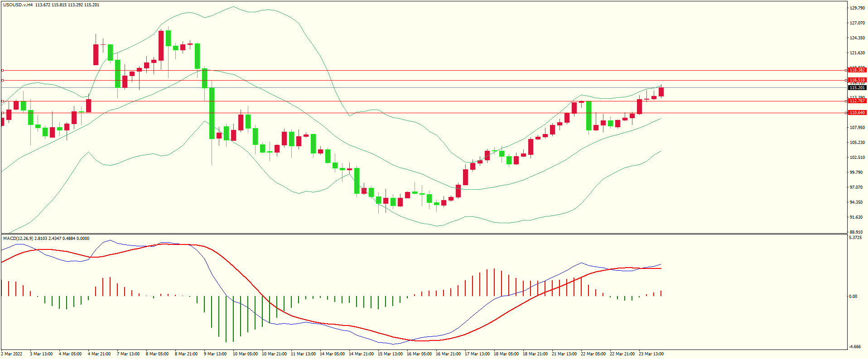
Task: Click the 9 Mar 13:00 time label
Action: pyautogui.click(x=215, y=354)
